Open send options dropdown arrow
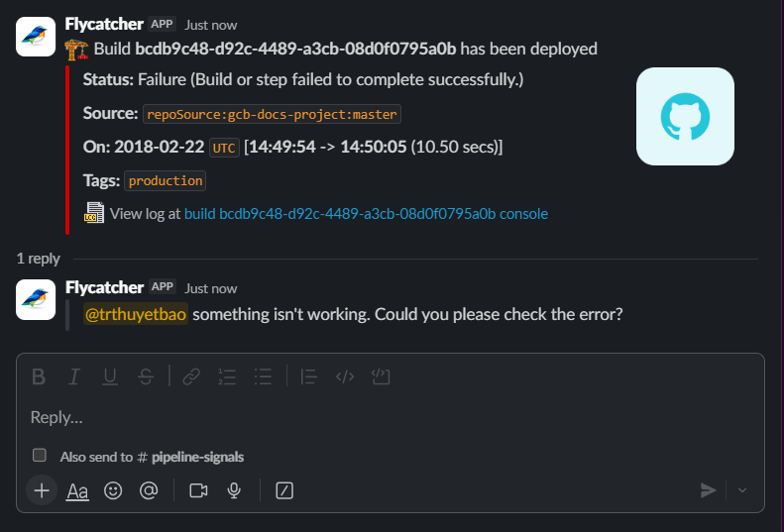 [743, 490]
